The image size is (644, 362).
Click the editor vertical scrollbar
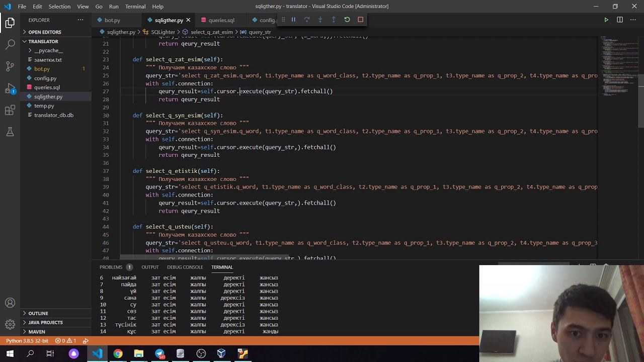point(640,101)
